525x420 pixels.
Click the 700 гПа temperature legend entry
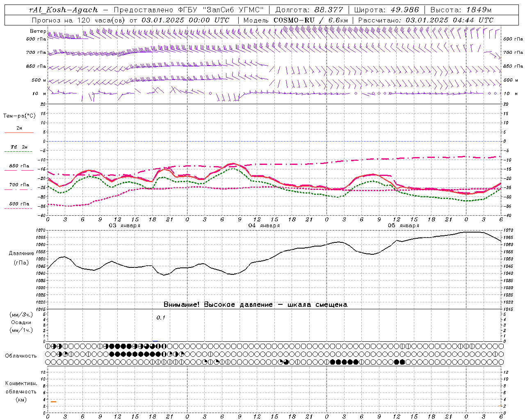[x=19, y=185]
